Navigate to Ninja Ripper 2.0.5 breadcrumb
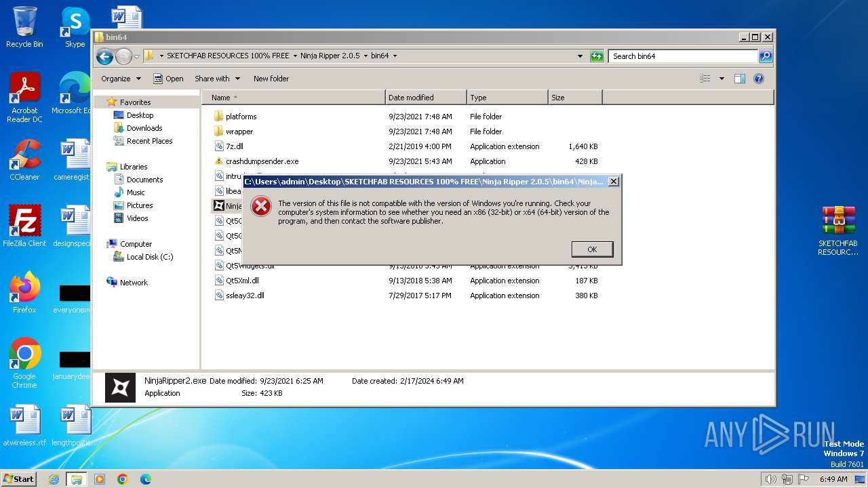 pos(330,56)
